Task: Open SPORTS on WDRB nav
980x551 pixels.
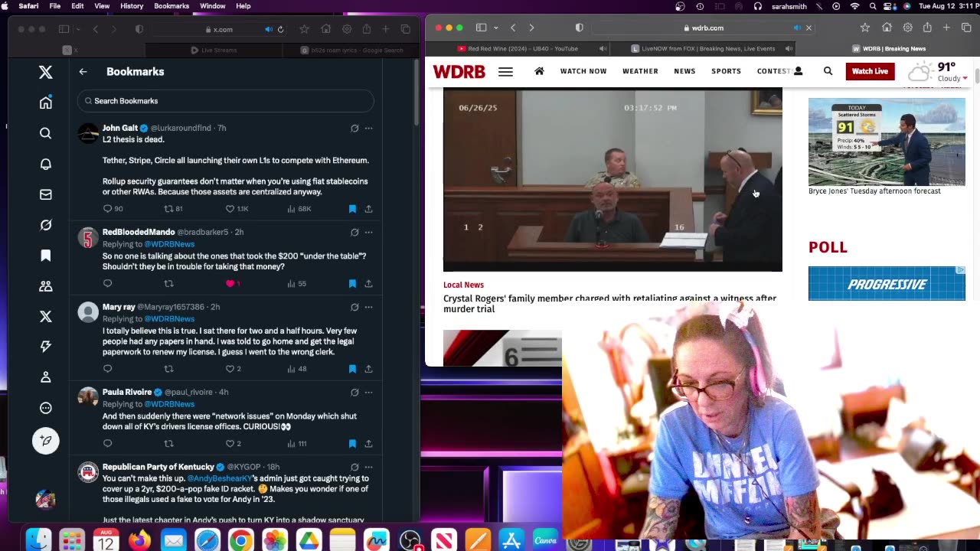Action: (726, 71)
